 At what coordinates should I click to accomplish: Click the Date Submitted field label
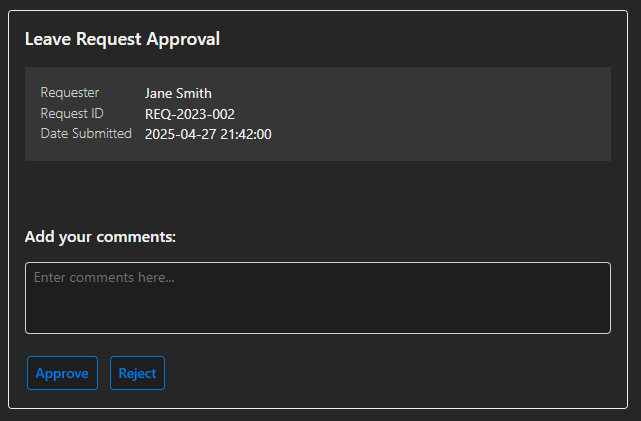(x=86, y=134)
